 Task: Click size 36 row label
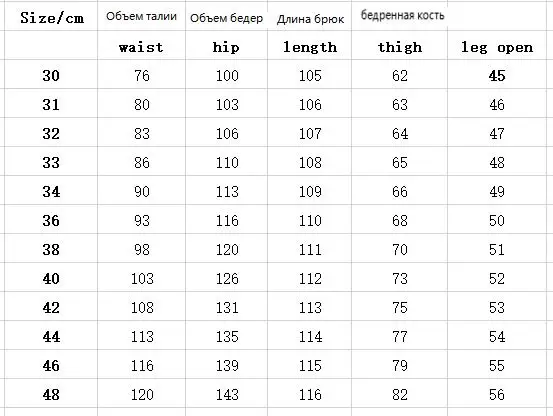click(x=51, y=219)
